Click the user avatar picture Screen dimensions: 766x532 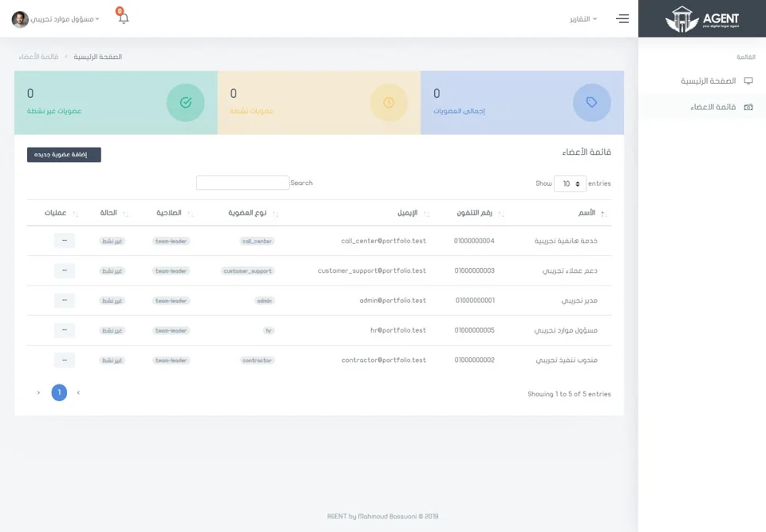tap(20, 19)
